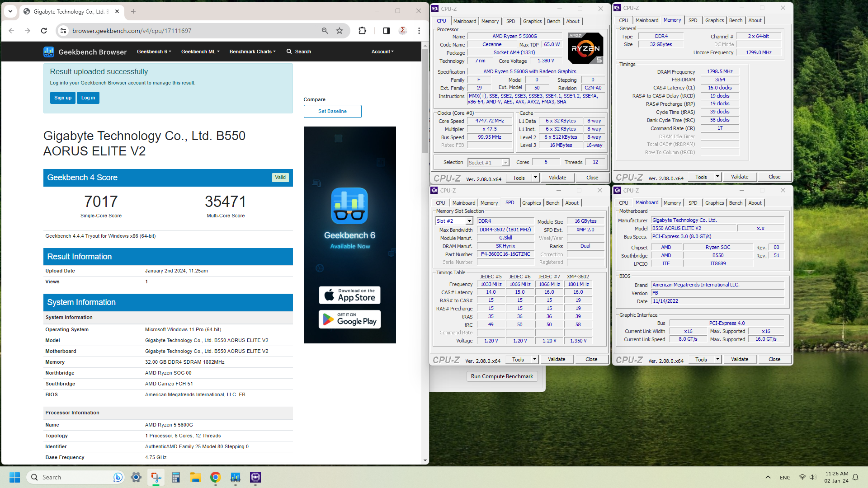Open Tools dropdown arrow in SPD window

tap(534, 359)
